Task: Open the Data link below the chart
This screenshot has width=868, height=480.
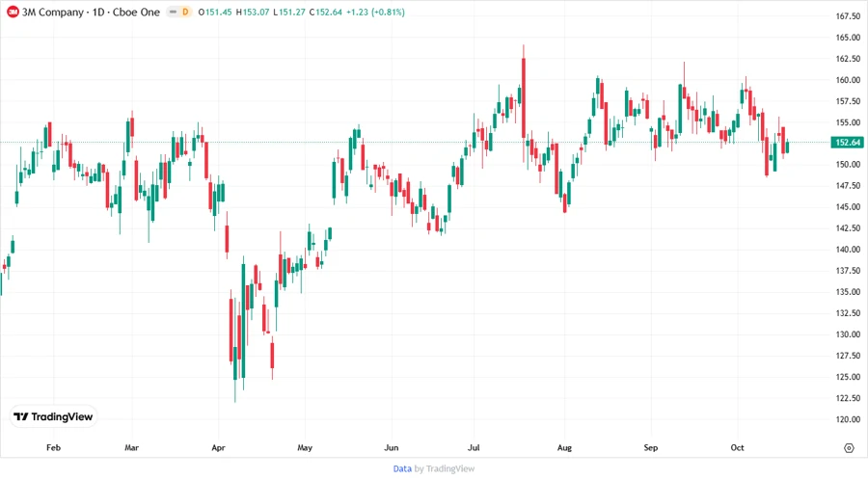Action: click(x=402, y=468)
